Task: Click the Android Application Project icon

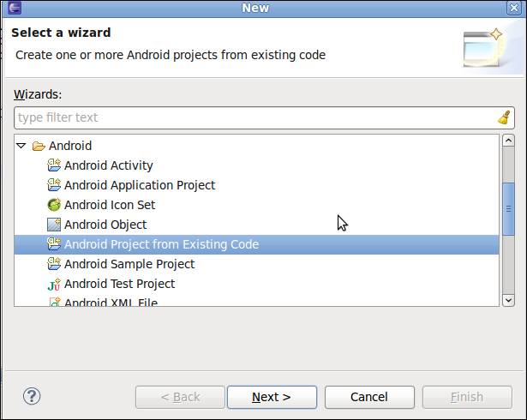Action: pos(54,185)
